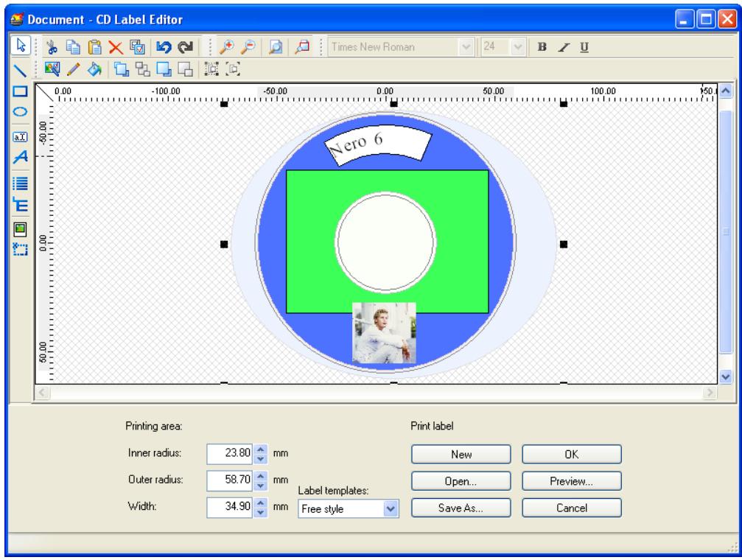Click the horizontal scrollbar left arrow

click(x=43, y=393)
